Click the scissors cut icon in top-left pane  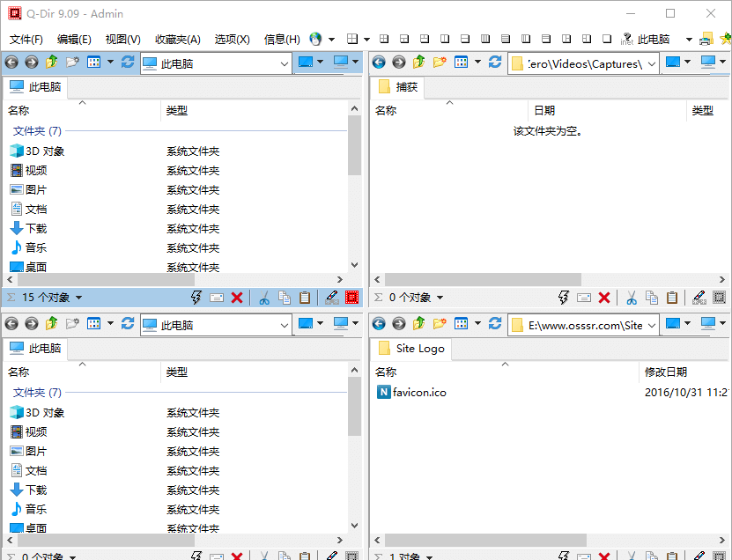[x=264, y=298]
